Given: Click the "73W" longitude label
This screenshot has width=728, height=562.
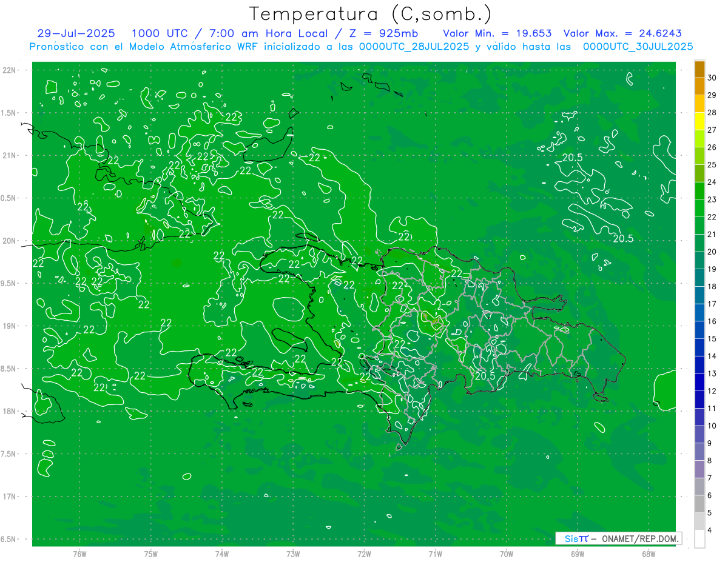Looking at the screenshot, I should [x=293, y=555].
